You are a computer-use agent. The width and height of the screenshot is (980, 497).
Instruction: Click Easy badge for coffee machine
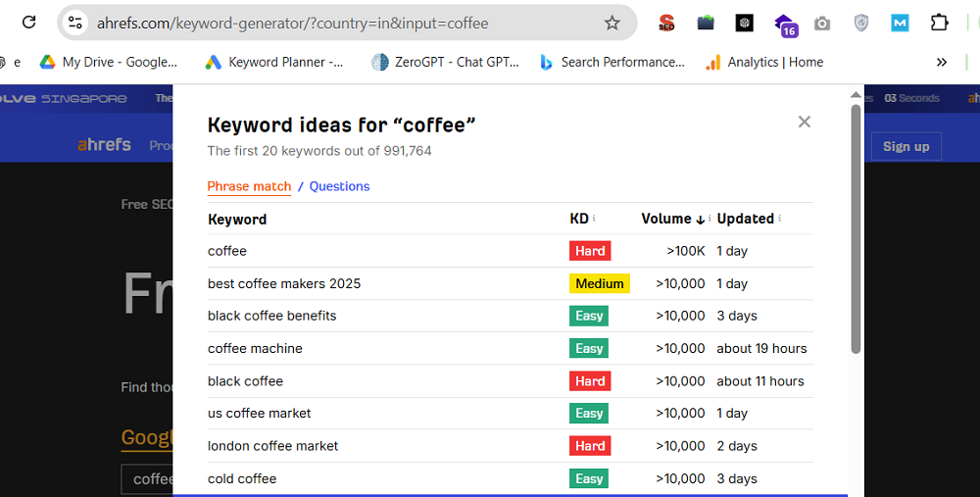point(589,348)
